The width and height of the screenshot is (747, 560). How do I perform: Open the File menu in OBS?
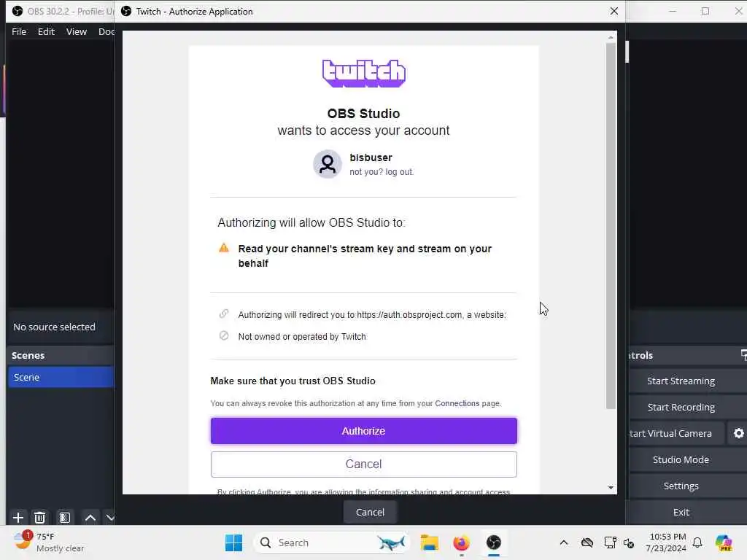(x=19, y=31)
